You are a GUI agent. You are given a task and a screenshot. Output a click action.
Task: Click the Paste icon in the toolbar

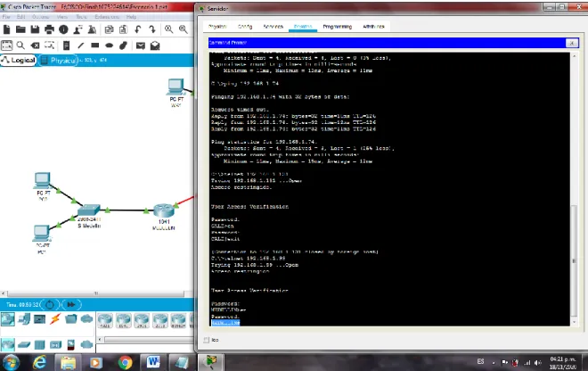point(123,29)
